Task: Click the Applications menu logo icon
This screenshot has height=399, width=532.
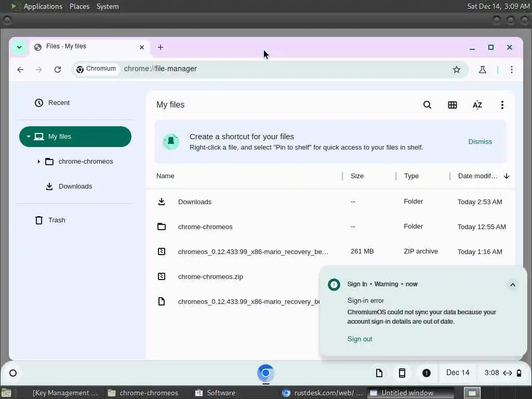Action: 16,6
